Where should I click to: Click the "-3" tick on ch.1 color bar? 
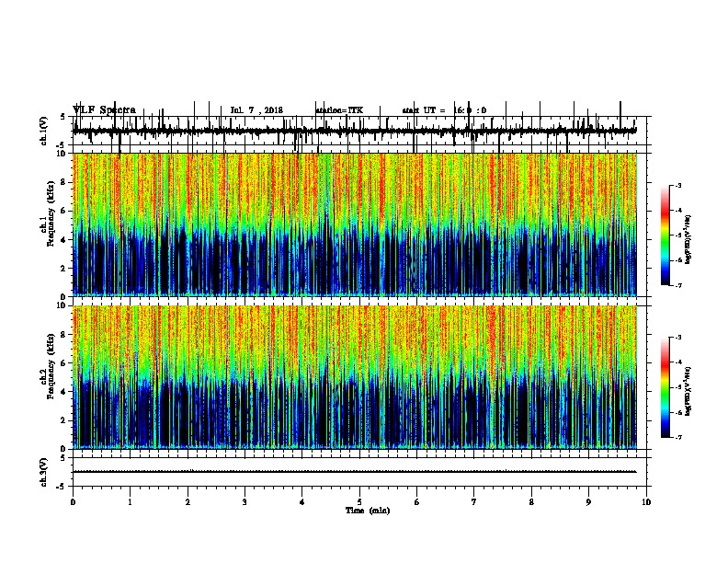[x=678, y=185]
